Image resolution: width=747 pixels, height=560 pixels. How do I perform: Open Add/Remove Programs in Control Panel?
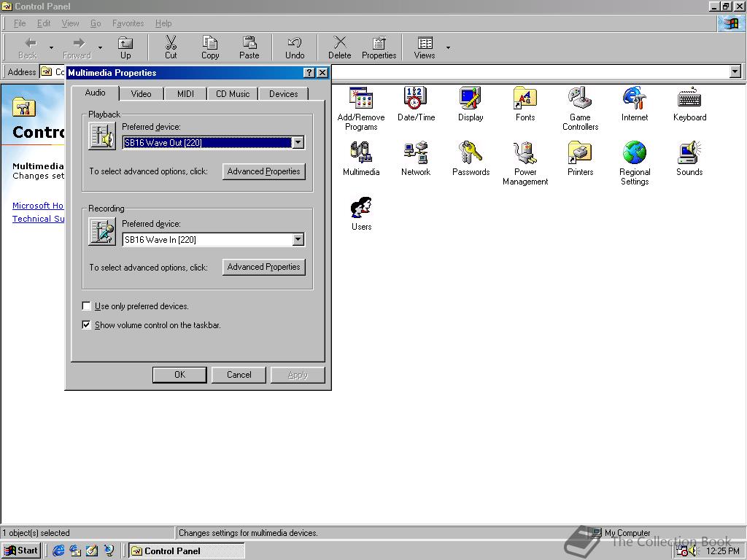[x=361, y=109]
